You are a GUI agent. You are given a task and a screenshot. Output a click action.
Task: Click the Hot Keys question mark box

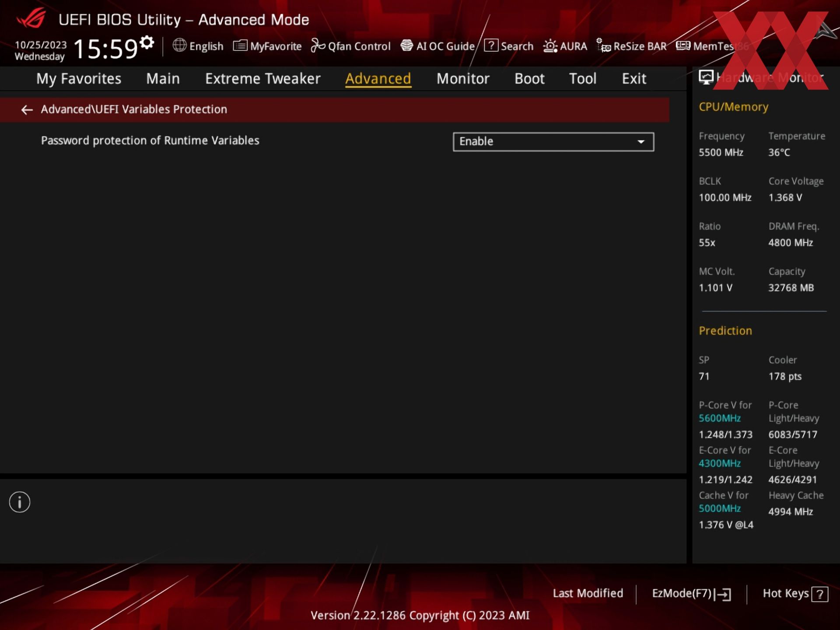pyautogui.click(x=820, y=594)
